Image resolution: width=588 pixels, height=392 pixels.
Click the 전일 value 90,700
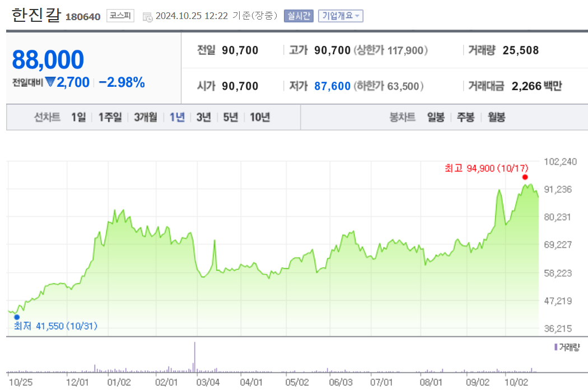pyautogui.click(x=240, y=50)
